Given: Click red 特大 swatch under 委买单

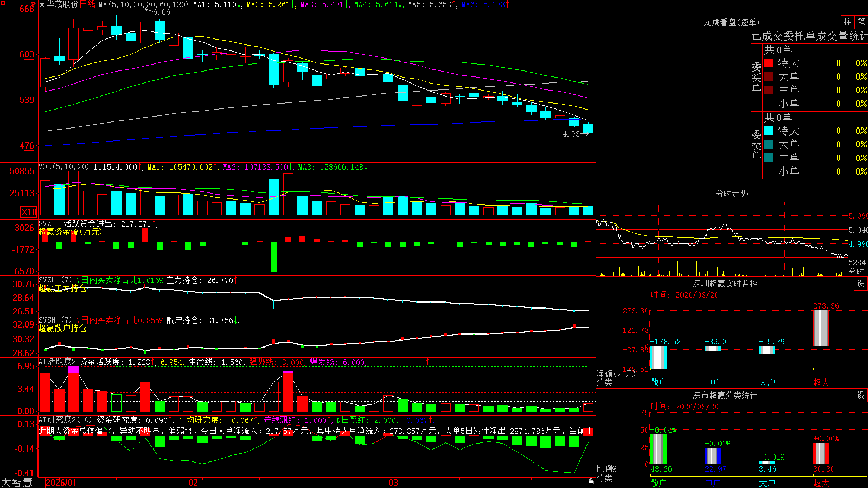Looking at the screenshot, I should (768, 63).
